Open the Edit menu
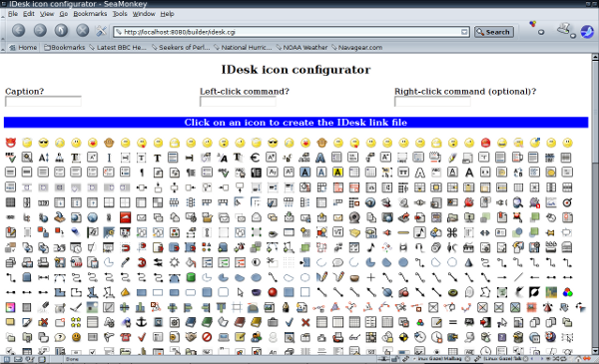The image size is (599, 364). tap(29, 14)
